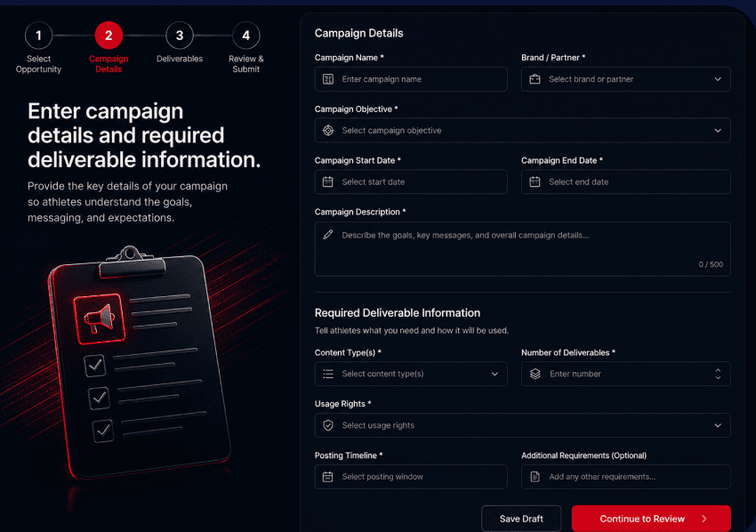
Task: Click the briefcase icon in Brand / Partner field
Action: [x=535, y=79]
